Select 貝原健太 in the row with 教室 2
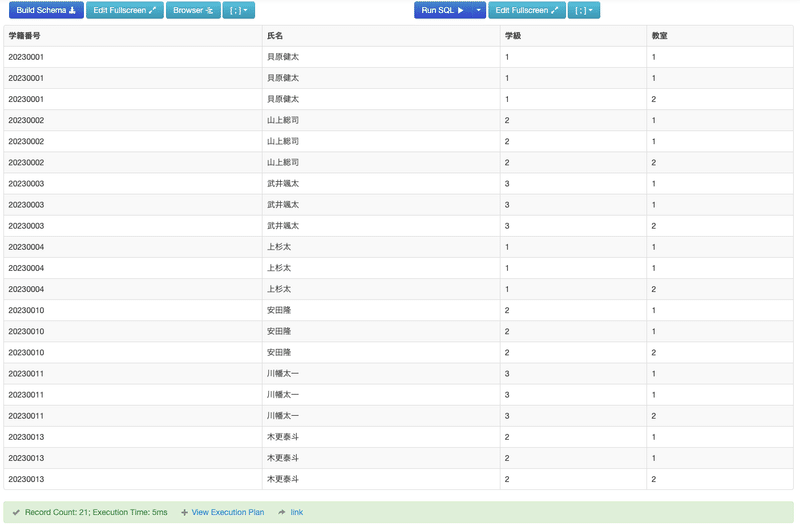Viewport: 800px width, 524px height. click(x=283, y=99)
